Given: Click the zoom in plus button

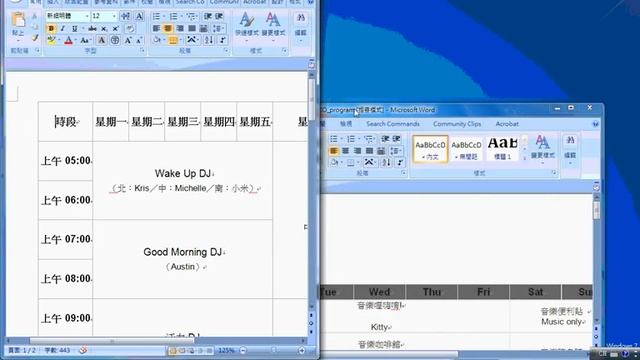Looking at the screenshot, I should click(302, 350).
